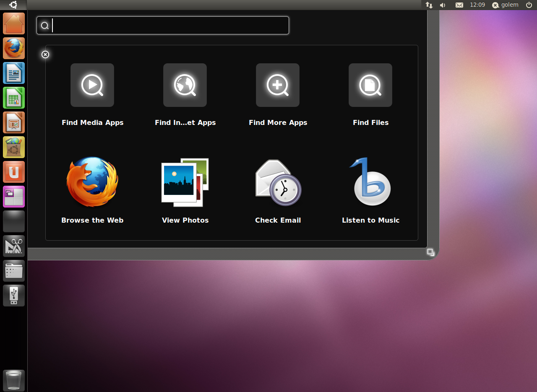Select Find Files in the dash

[x=370, y=85]
